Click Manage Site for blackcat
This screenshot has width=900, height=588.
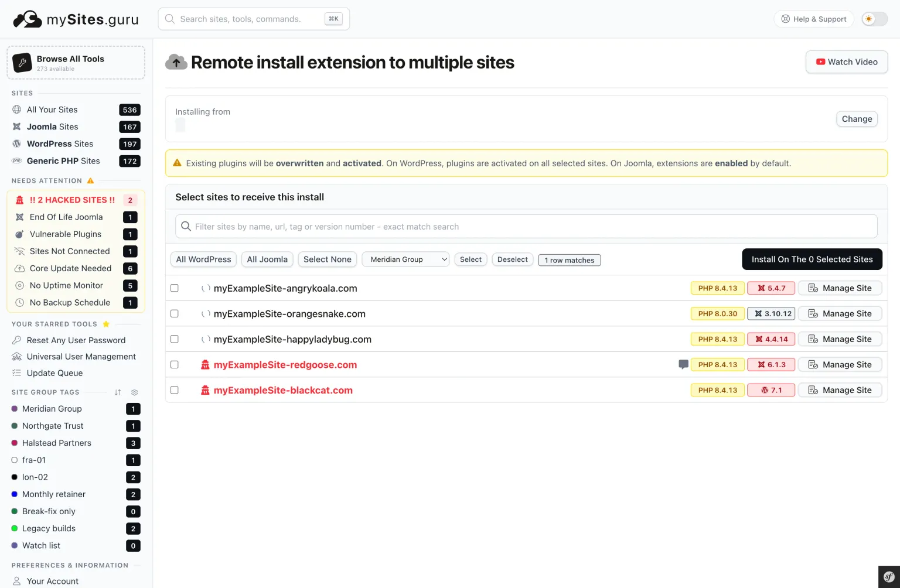840,390
